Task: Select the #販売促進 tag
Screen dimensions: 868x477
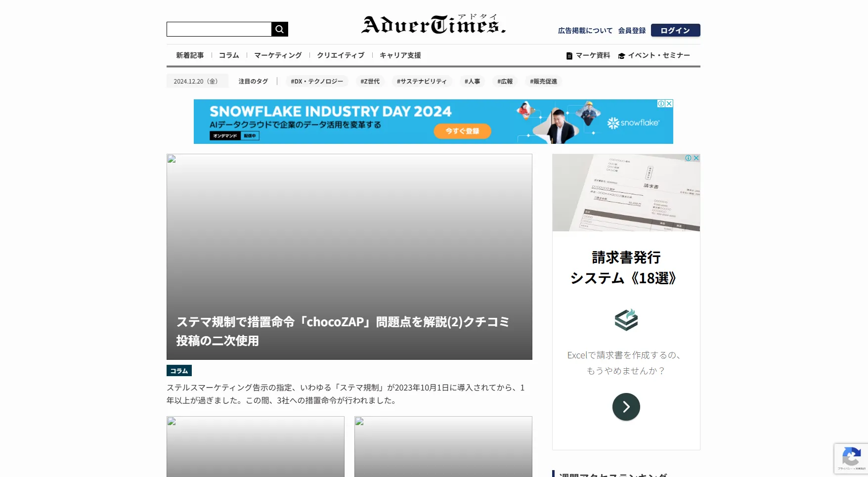Action: pos(543,81)
